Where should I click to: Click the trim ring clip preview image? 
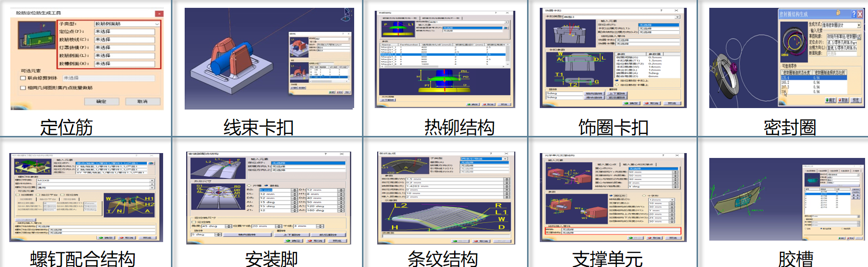tap(568, 34)
